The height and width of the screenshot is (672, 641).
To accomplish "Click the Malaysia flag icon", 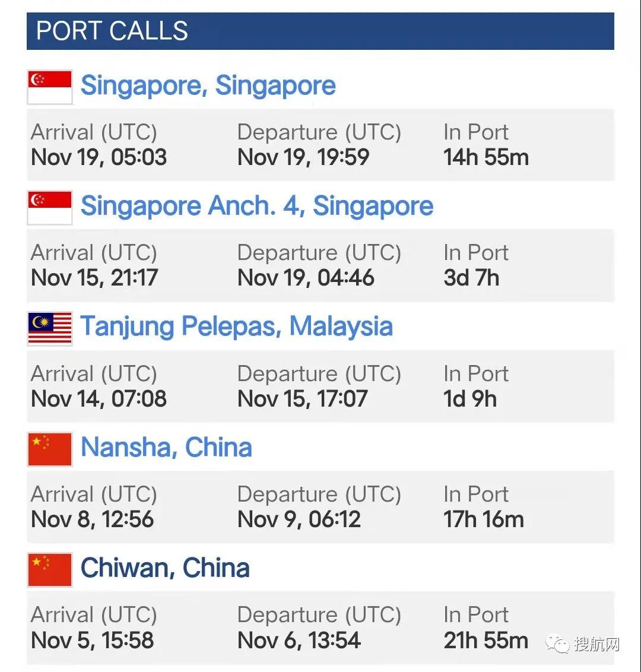I will [50, 328].
